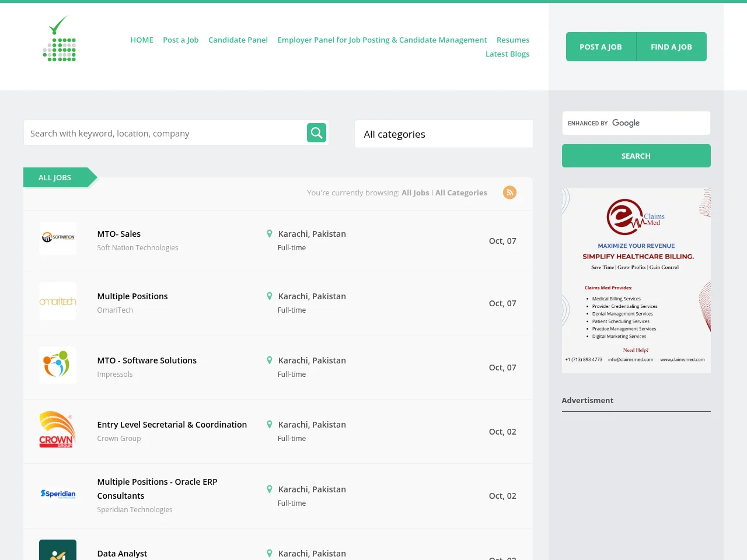Screen dimensions: 747x560
Task: Open OmariTech Multiple Positions job title
Action: tap(132, 296)
